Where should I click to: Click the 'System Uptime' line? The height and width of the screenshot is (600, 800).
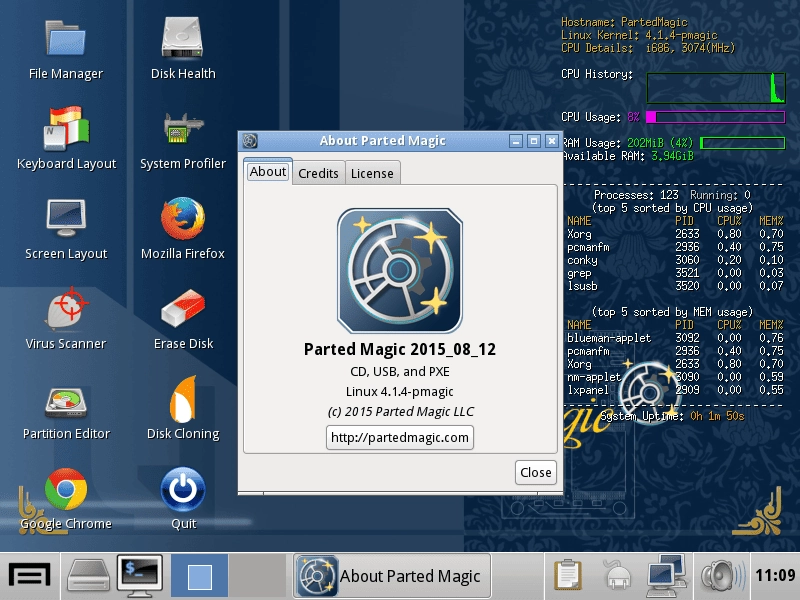click(672, 416)
